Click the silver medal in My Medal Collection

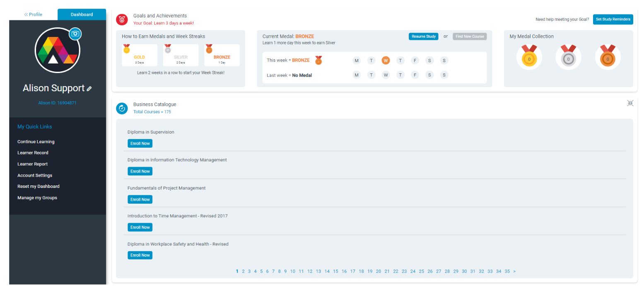(x=568, y=57)
